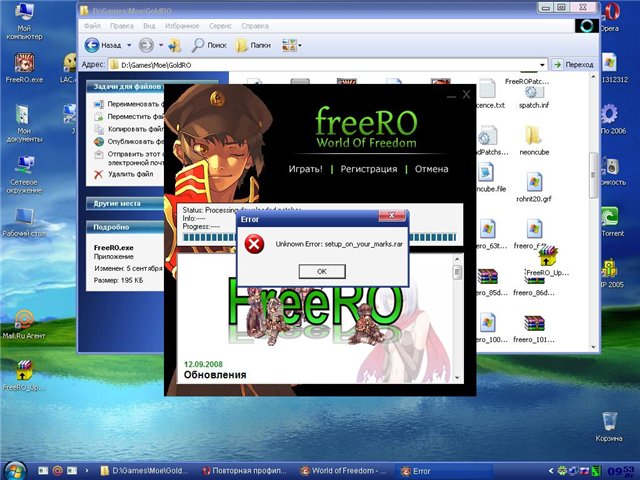Toggle the Папки folders pane button
The width and height of the screenshot is (640, 480).
pyautogui.click(x=253, y=45)
